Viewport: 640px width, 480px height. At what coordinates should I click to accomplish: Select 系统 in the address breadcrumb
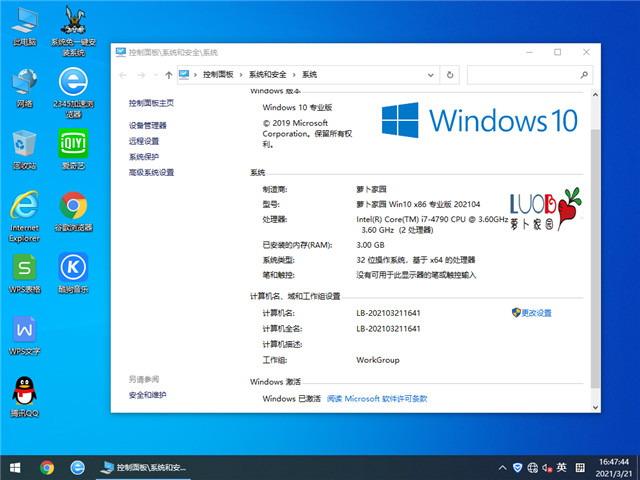309,75
